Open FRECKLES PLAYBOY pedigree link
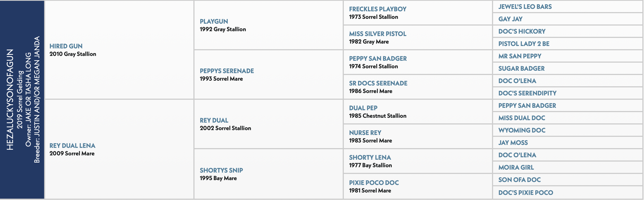Viewport: 644px width, 200px height. click(x=378, y=9)
